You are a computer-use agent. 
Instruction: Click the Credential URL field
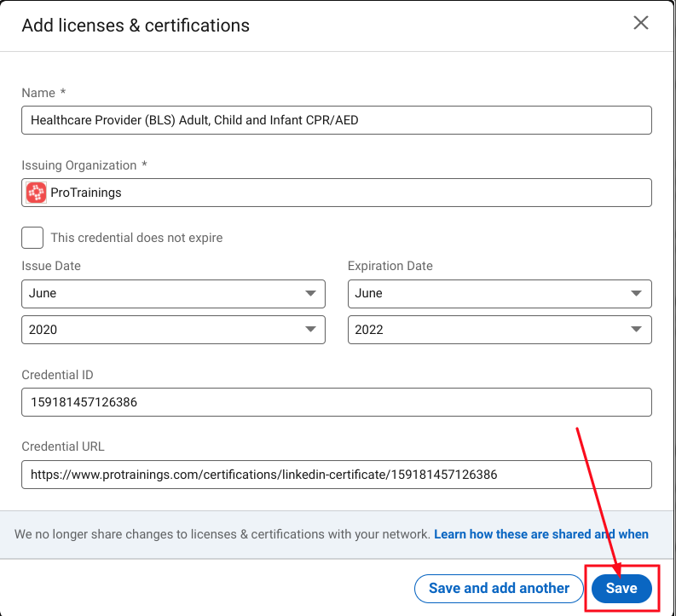click(x=337, y=475)
